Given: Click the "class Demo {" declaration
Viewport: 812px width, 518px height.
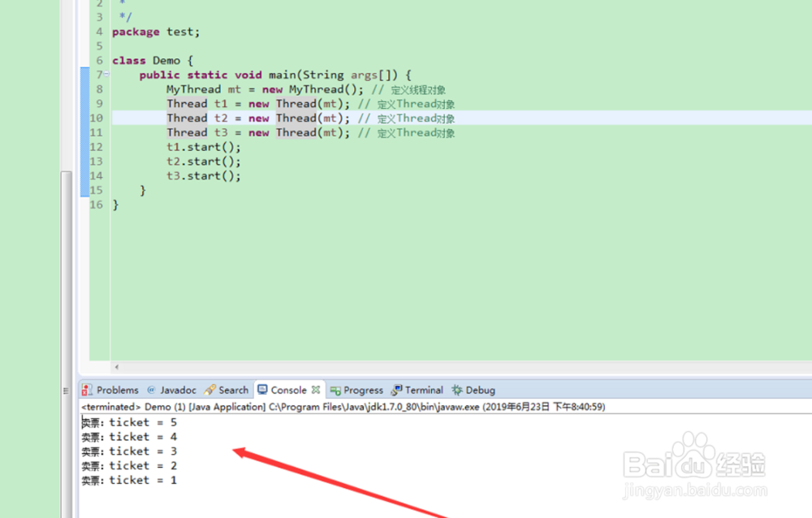Looking at the screenshot, I should [153, 61].
